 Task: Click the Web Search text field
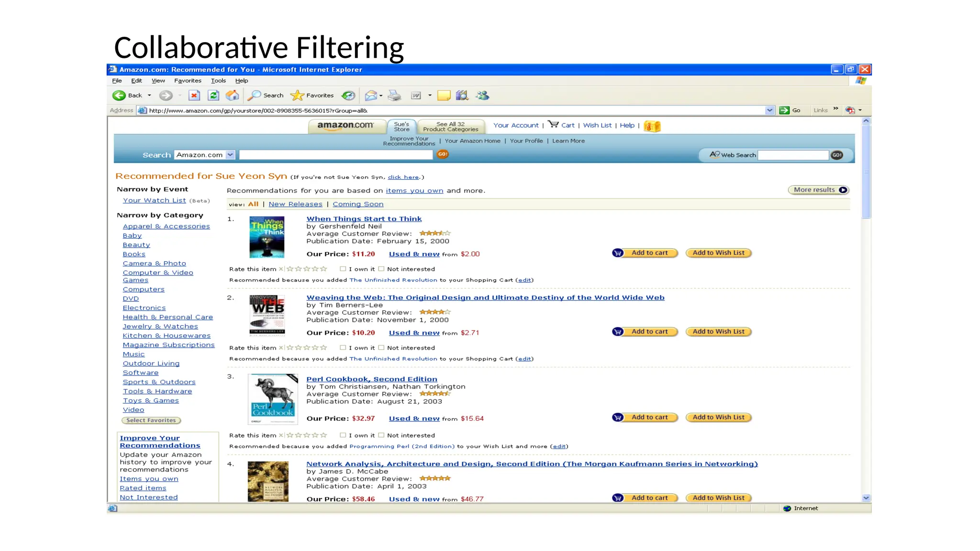tap(793, 155)
